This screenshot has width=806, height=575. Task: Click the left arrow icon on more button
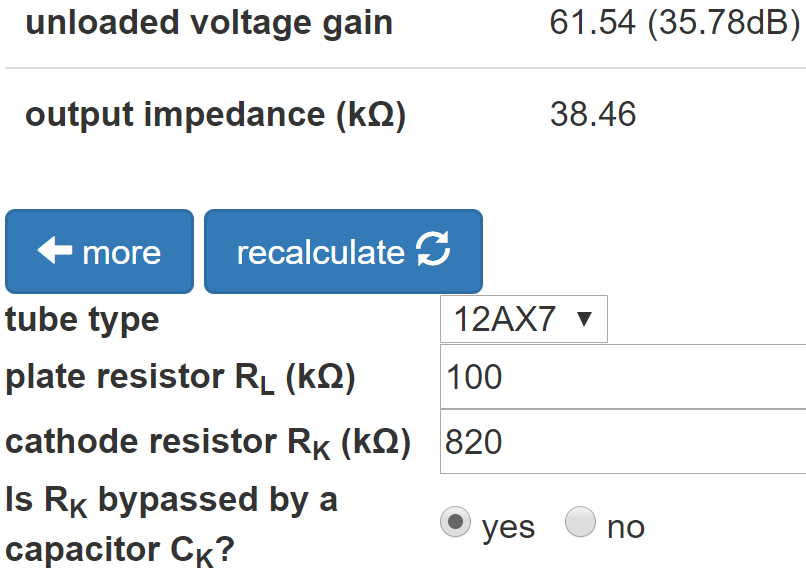click(55, 250)
